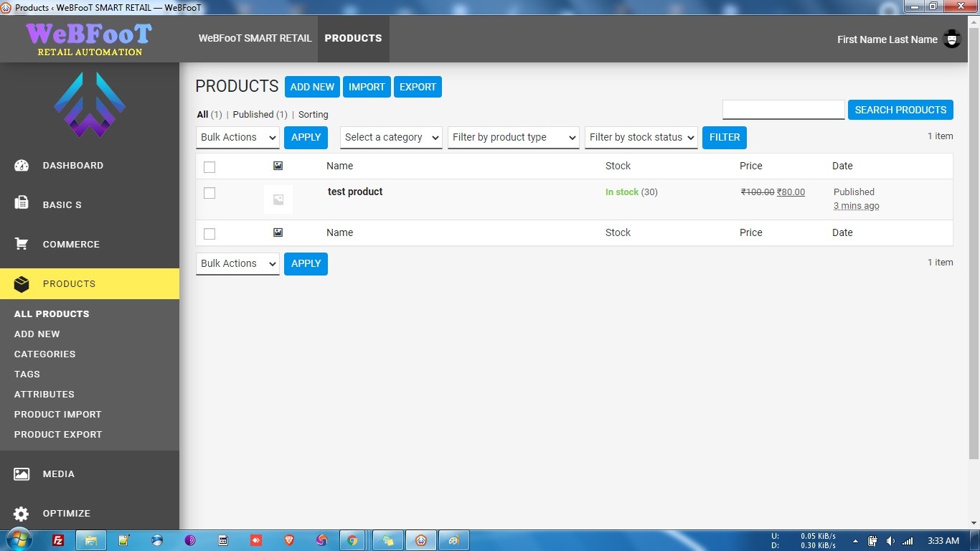Open FileZilla from the taskbar
980x551 pixels.
pos(58,540)
